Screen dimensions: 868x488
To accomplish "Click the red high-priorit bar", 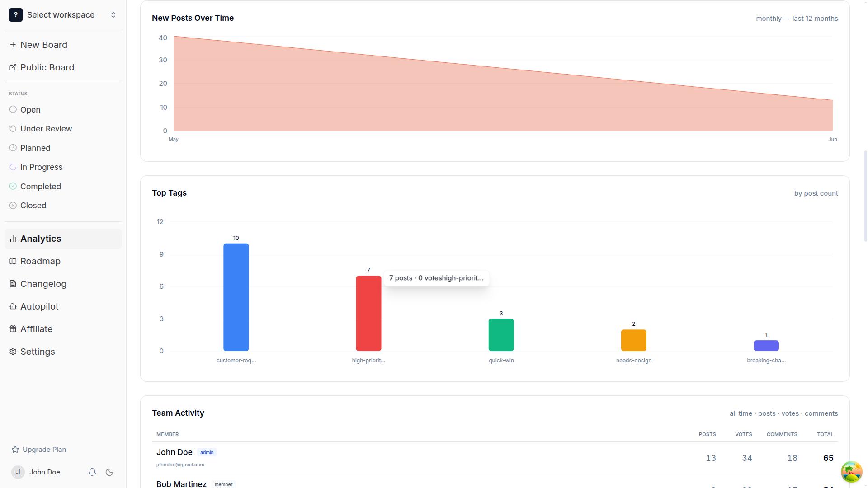I will [368, 314].
